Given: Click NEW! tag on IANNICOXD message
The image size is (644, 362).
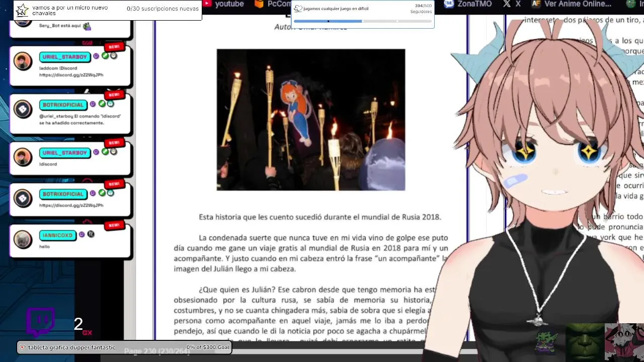Looking at the screenshot, I should coord(114,225).
